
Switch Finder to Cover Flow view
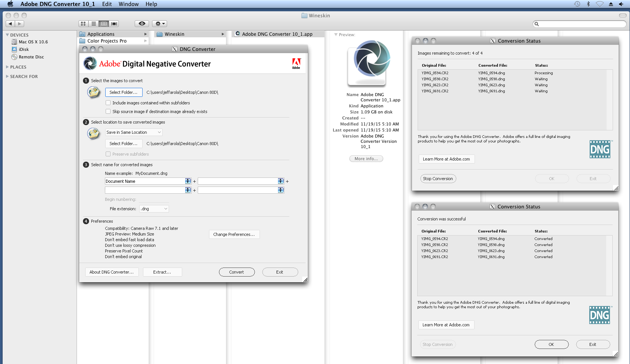click(114, 24)
